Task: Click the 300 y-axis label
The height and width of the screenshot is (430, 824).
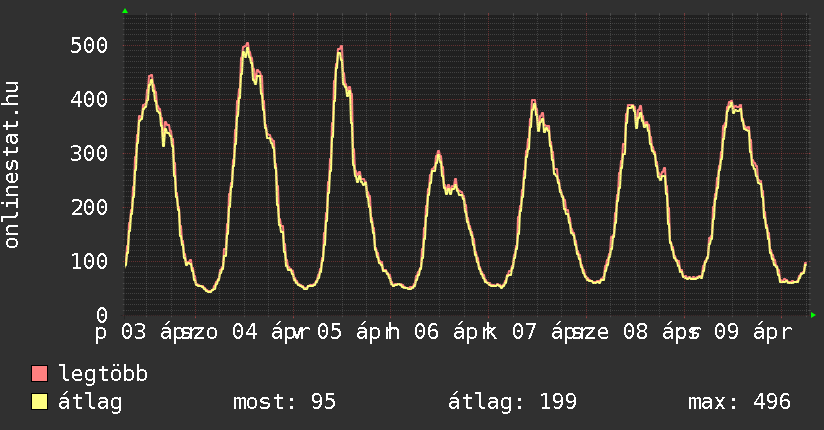Action: [x=89, y=154]
